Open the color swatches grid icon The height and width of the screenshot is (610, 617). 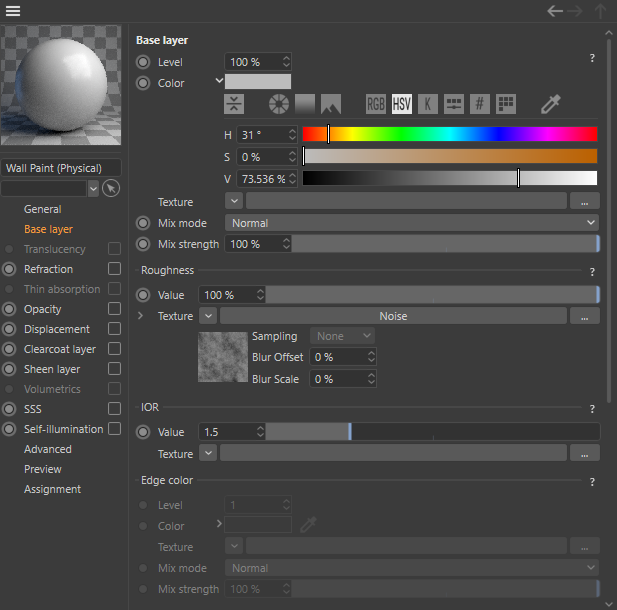(x=506, y=104)
